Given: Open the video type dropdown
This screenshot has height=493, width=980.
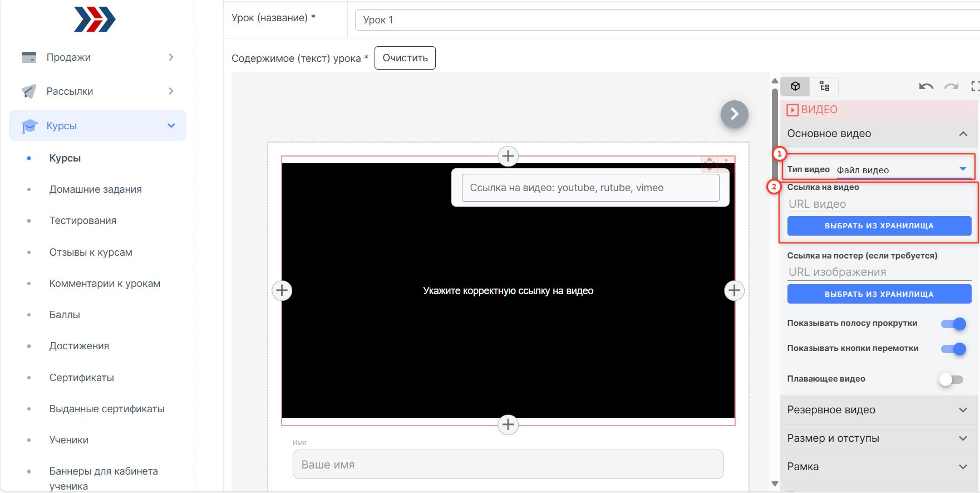Looking at the screenshot, I should click(x=902, y=170).
